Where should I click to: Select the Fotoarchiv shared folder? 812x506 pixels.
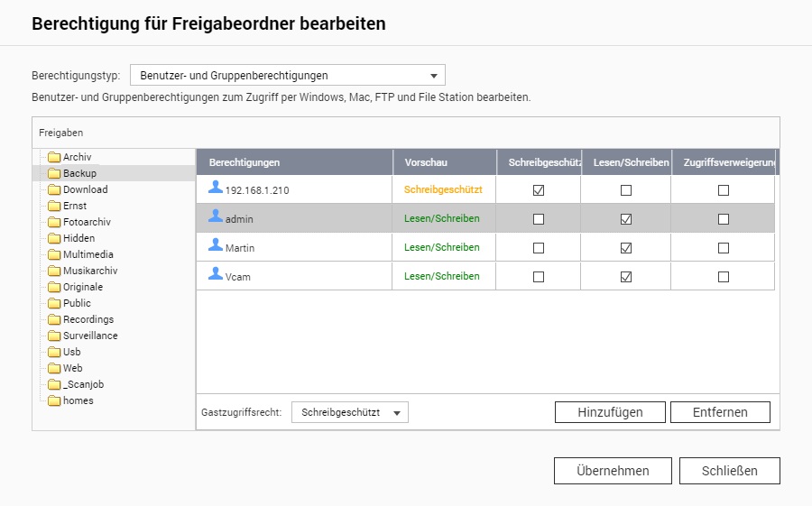87,222
